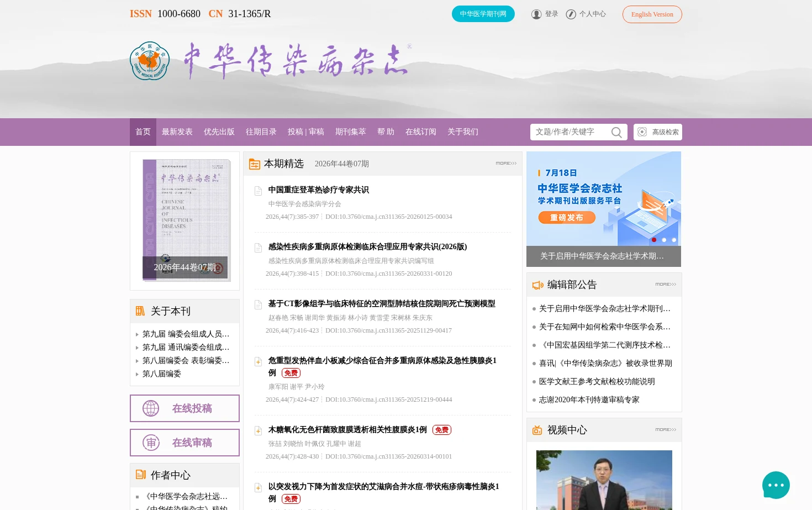Image resolution: width=812 pixels, height=510 pixels.
Task: Open the video center thumbnail
Action: (x=604, y=480)
